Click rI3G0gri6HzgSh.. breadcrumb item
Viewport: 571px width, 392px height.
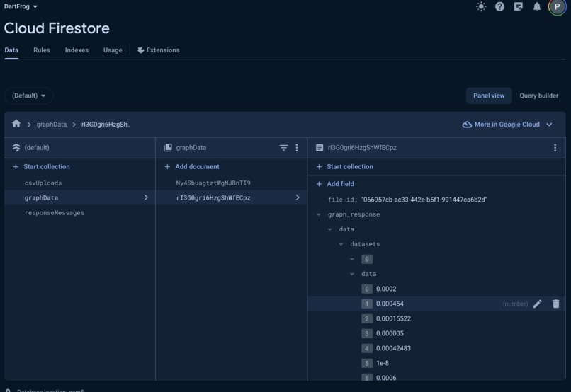[x=106, y=125]
